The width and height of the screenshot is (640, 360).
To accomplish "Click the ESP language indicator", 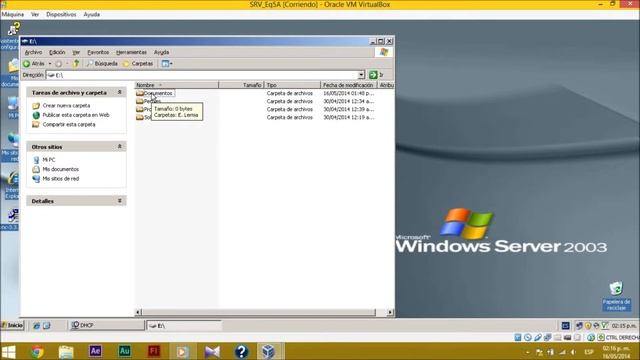I will tap(589, 352).
